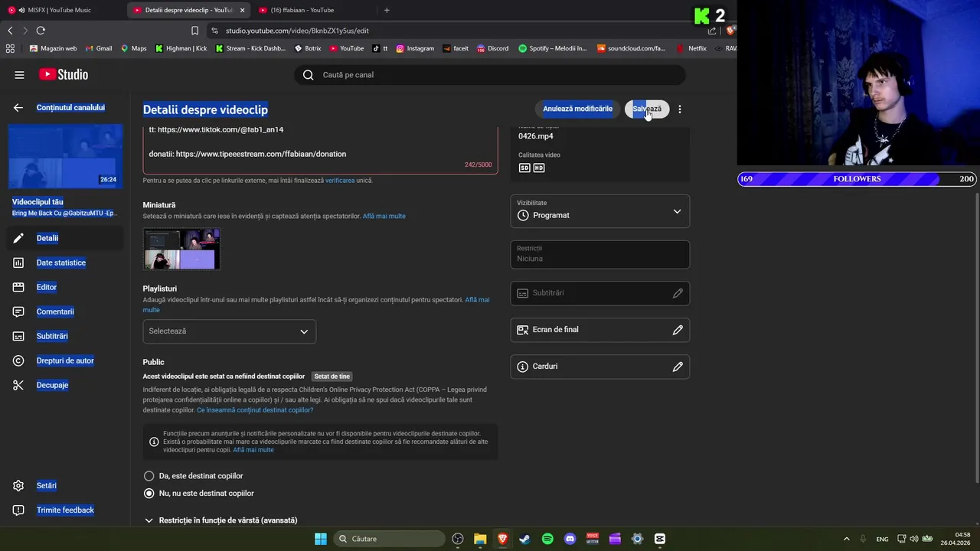980x551 pixels.
Task: Expand Restricție în funcție de vârstă section
Action: 220,520
